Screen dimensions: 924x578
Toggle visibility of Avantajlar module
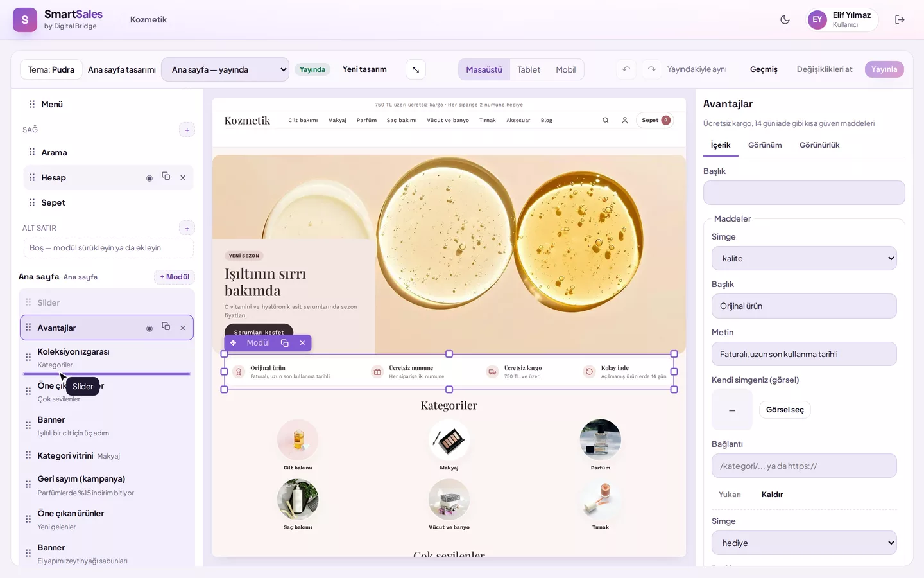[150, 328]
